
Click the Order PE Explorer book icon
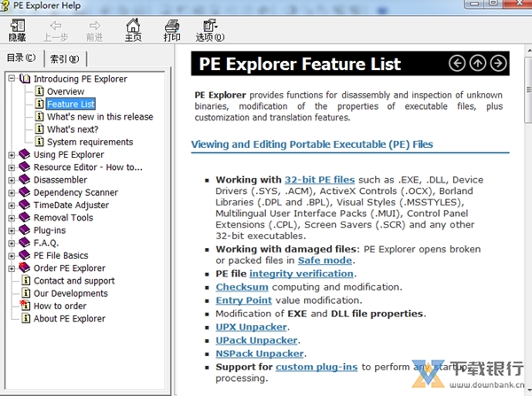pyautogui.click(x=25, y=268)
